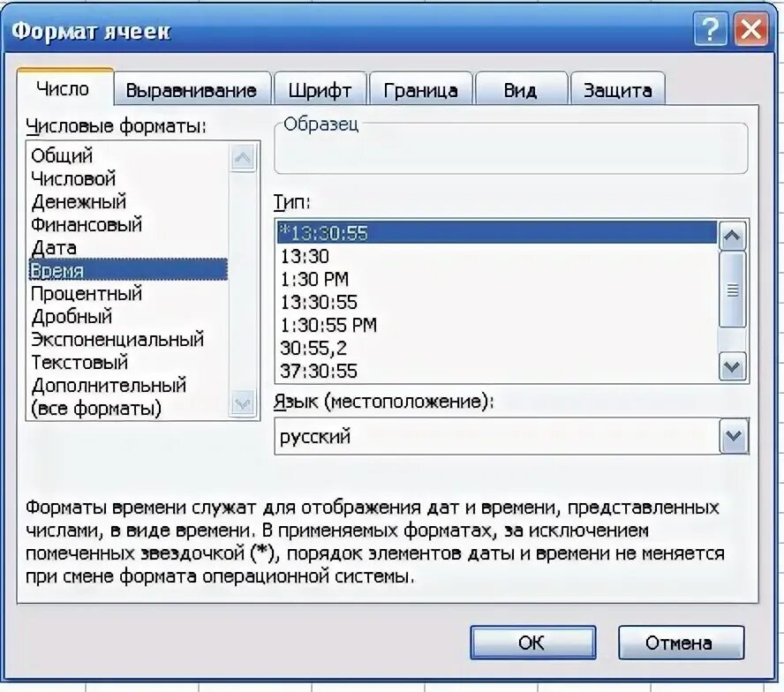The image size is (784, 692).
Task: Click the Тип list scroll-down arrow
Action: [733, 367]
